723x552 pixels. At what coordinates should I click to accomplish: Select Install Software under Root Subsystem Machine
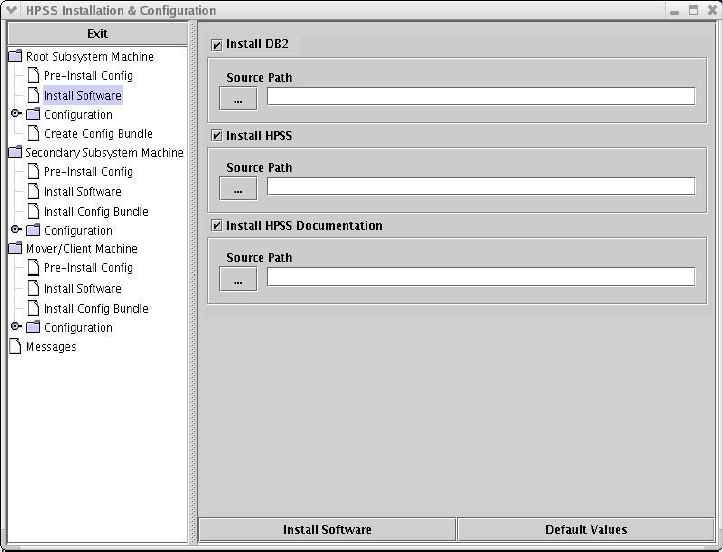(83, 95)
